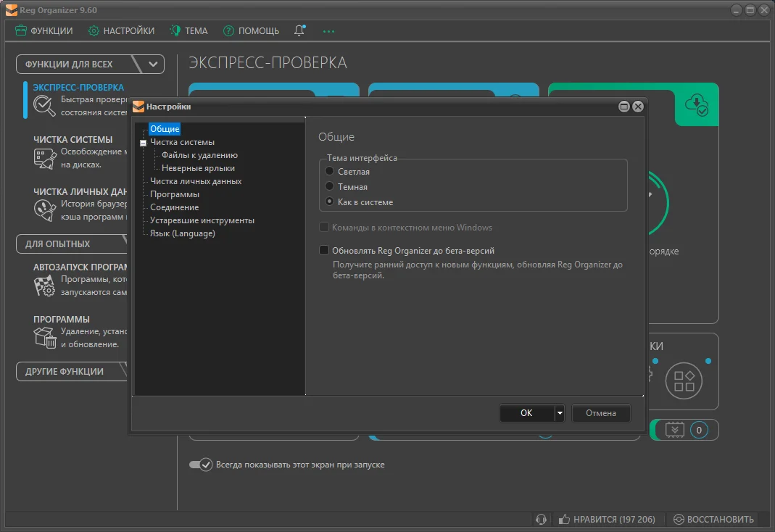The width and height of the screenshot is (775, 532).
Task: Click the ВОССТАНОВИТЬ button in status bar
Action: click(713, 519)
